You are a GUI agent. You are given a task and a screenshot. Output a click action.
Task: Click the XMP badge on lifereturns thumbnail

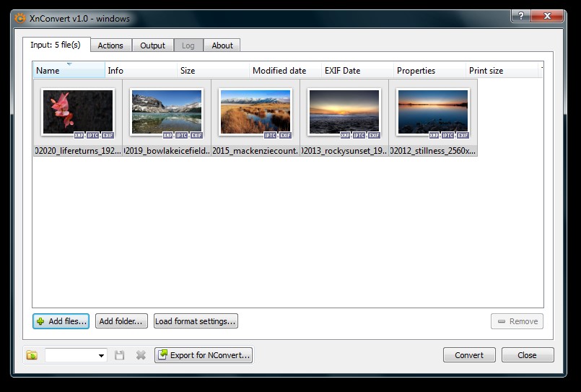79,135
